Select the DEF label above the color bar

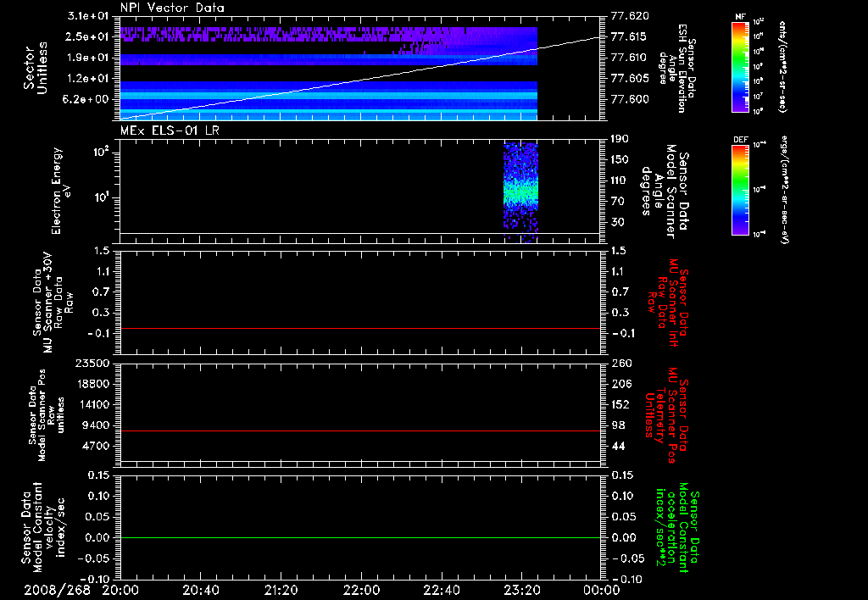coord(740,140)
